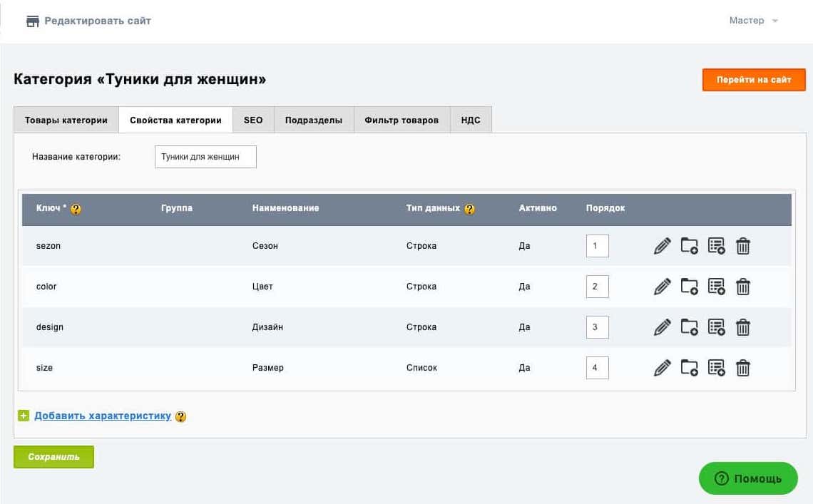Click the folder-add icon in design row
The width and height of the screenshot is (813, 504).
tap(689, 327)
